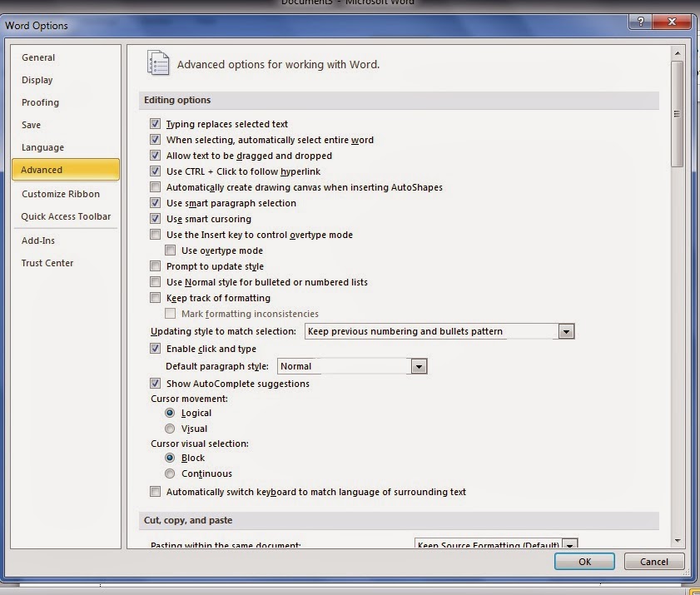Uncheck "Use smart cursoring"
This screenshot has width=700, height=595.
tap(155, 219)
